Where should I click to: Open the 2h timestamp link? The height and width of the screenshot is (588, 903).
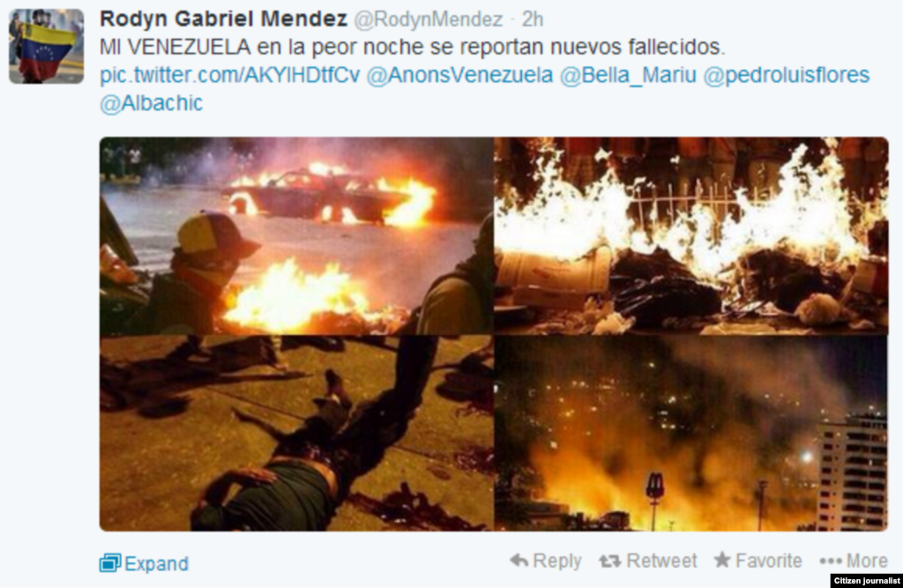(x=533, y=19)
